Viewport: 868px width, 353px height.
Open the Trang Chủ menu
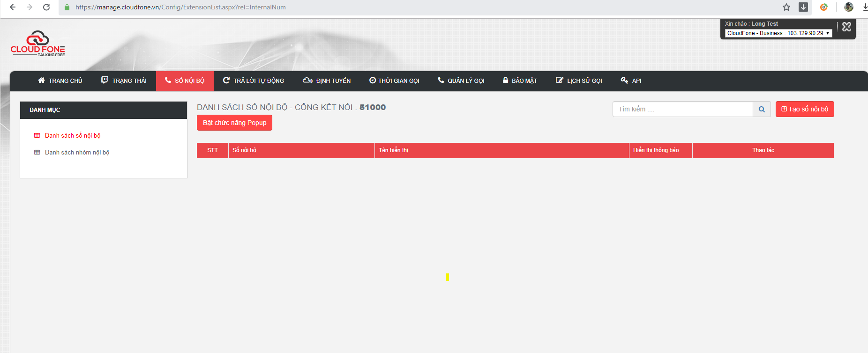pyautogui.click(x=60, y=81)
